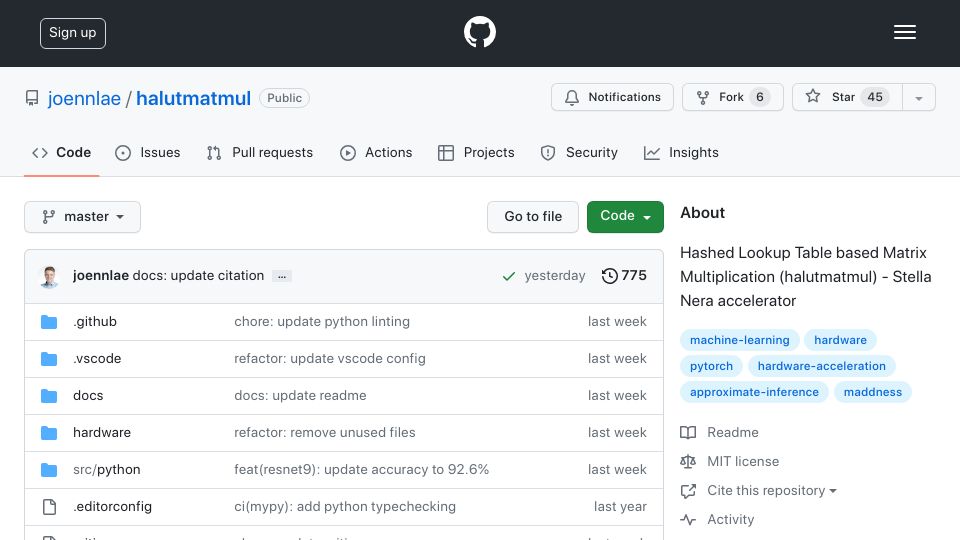This screenshot has height=540, width=960.
Task: Open the Actions tab
Action: pos(376,153)
